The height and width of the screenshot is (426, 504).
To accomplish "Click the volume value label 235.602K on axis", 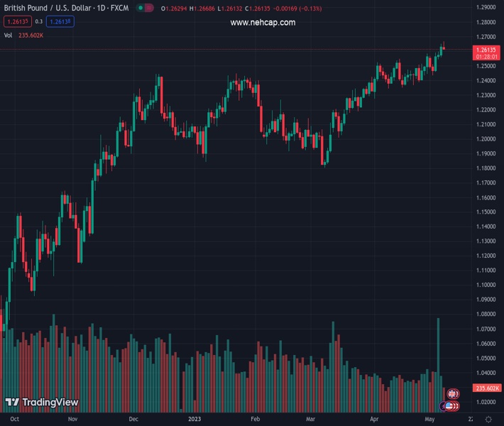I will point(487,388).
